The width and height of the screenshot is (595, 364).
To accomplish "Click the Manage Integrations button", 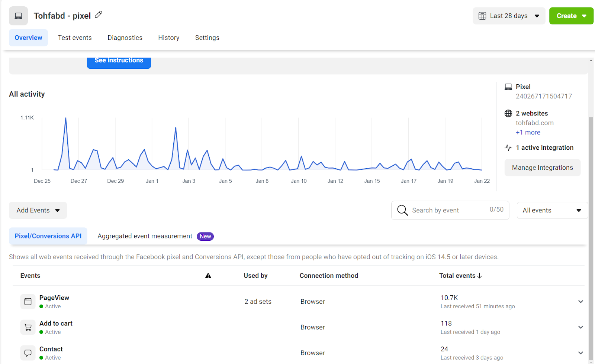I will point(543,168).
